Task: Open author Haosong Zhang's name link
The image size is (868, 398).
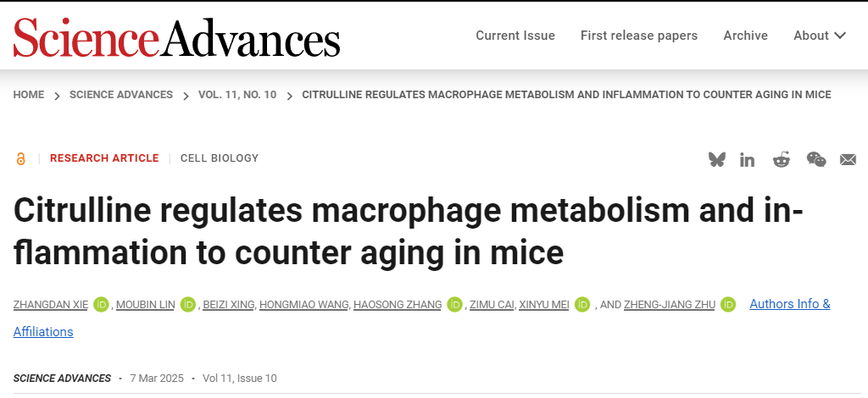Action: point(398,305)
